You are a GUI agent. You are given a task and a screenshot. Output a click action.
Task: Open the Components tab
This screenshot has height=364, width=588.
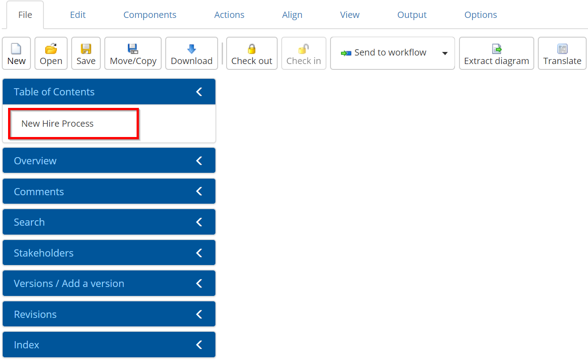(x=150, y=15)
